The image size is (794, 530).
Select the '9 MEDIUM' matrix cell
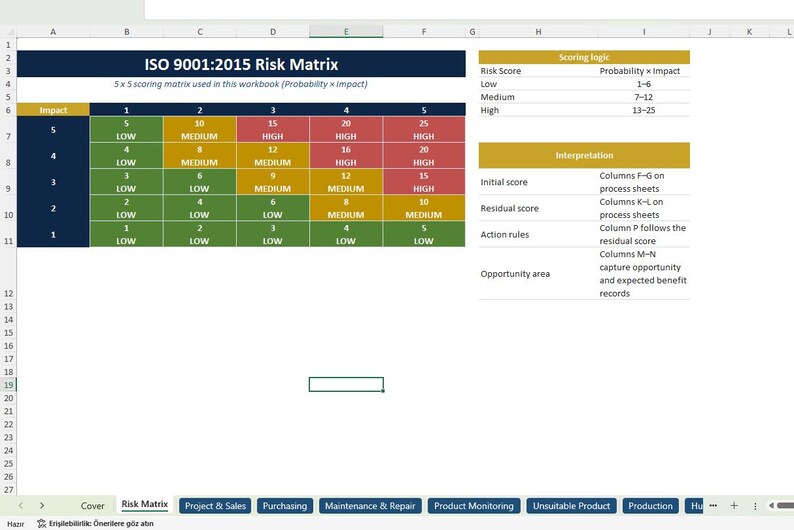[272, 182]
